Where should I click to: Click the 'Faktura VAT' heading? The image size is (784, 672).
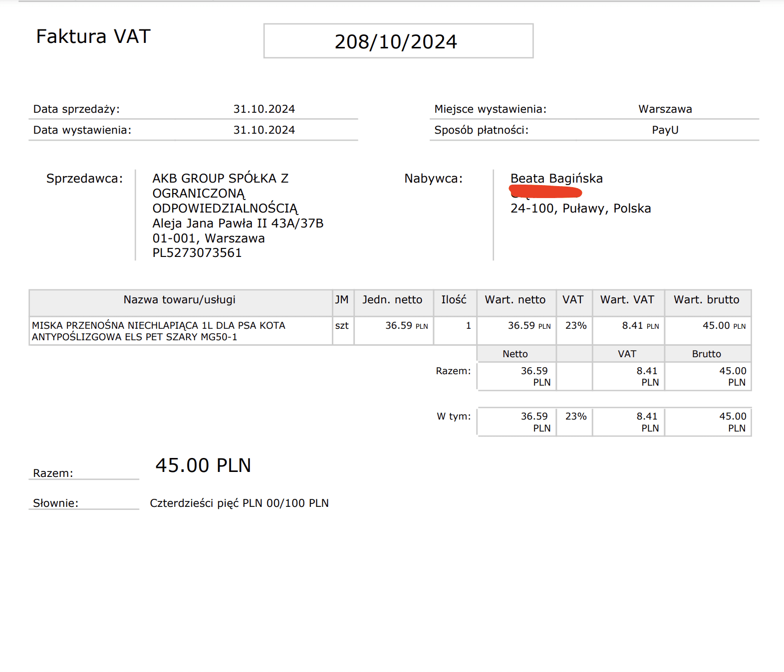(x=93, y=36)
